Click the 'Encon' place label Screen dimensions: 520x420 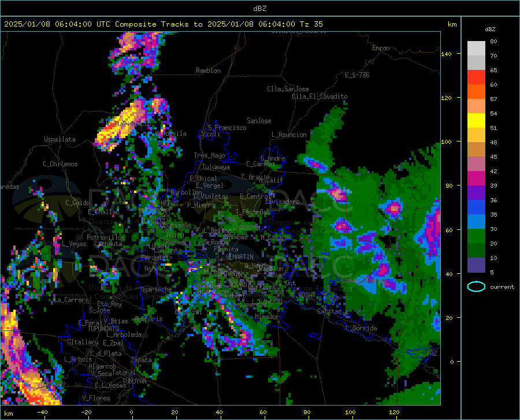[381, 48]
